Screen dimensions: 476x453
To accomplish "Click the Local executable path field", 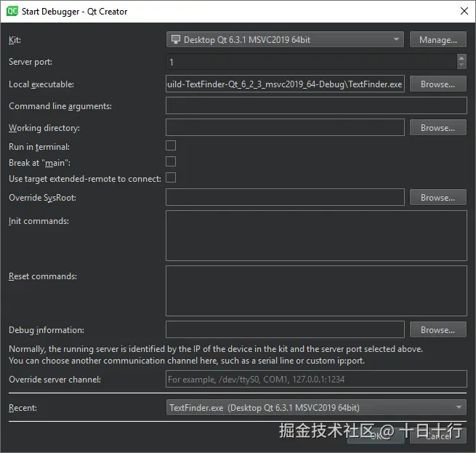I will tap(285, 84).
